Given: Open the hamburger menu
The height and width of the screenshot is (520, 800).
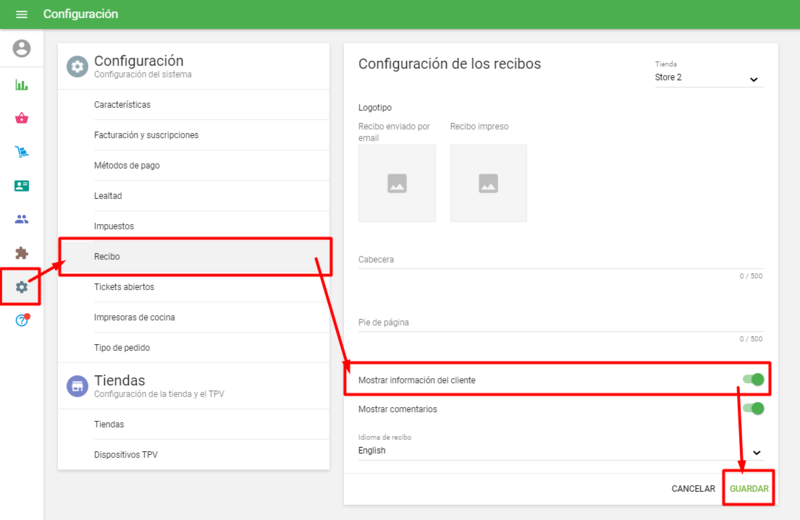Looking at the screenshot, I should [21, 14].
